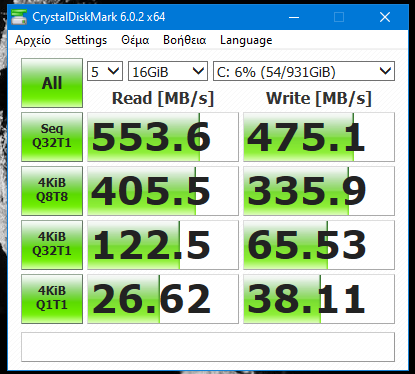Click the 475.1 sequential write result
Screen dimensions: 415x374
pyautogui.click(x=319, y=137)
